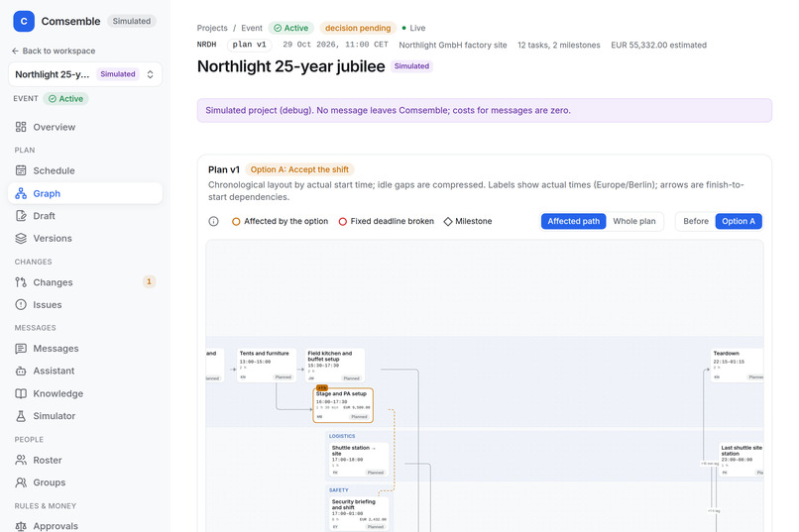Click Northlight GmbH factory site text
Screen dimensions: 799x532
[453, 45]
